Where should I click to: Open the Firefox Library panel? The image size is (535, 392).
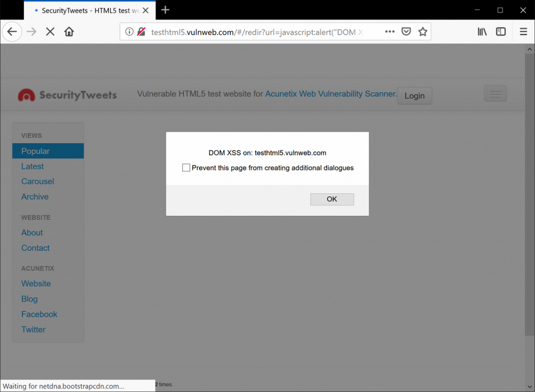[x=482, y=31]
